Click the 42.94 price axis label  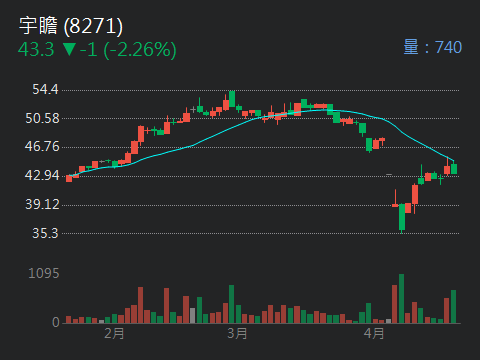tap(42, 175)
